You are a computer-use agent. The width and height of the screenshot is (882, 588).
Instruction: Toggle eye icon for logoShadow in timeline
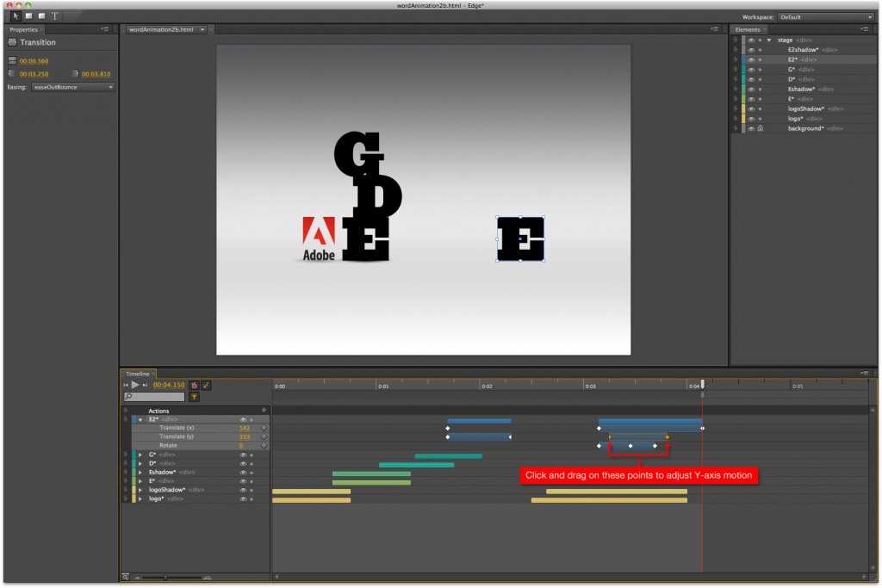244,490
